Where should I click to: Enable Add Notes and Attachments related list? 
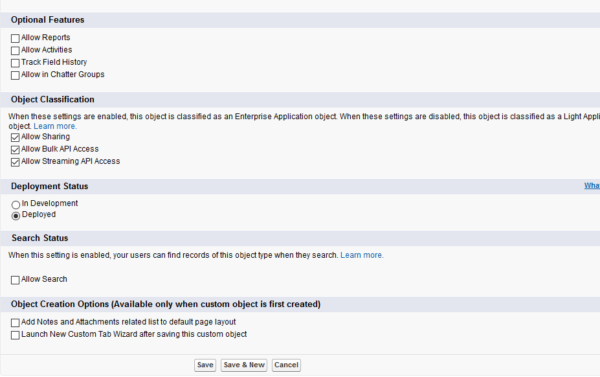(x=15, y=323)
